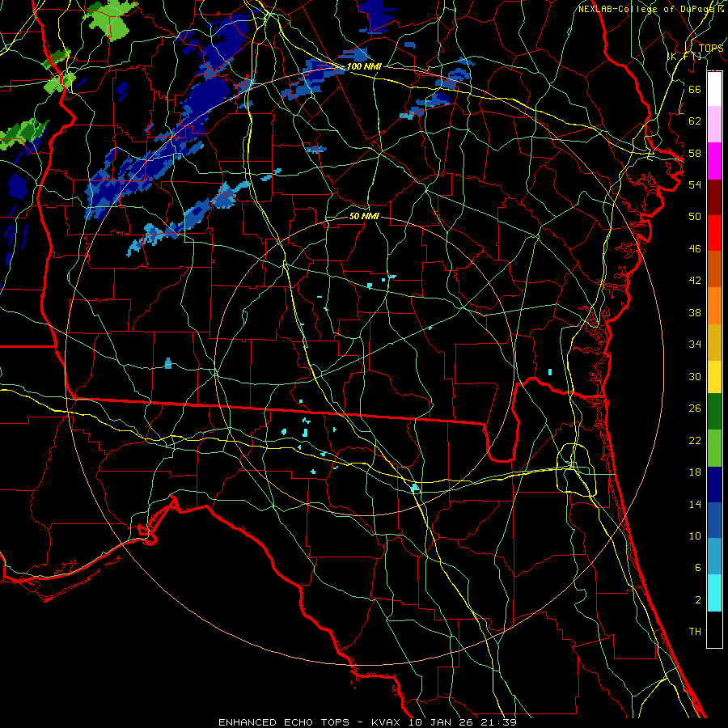Click the legend value "62"

pos(695,121)
